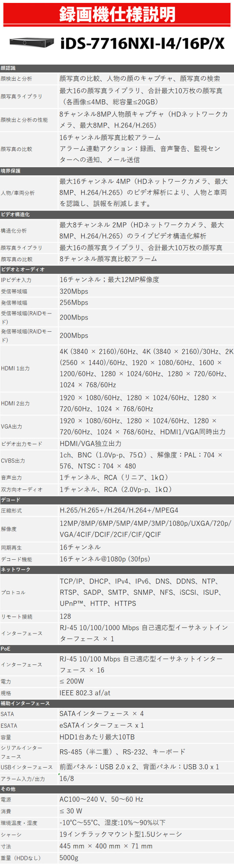This screenshot has width=234, height=868.
Task: Select the 境界保護 section header
Action: 11,171
